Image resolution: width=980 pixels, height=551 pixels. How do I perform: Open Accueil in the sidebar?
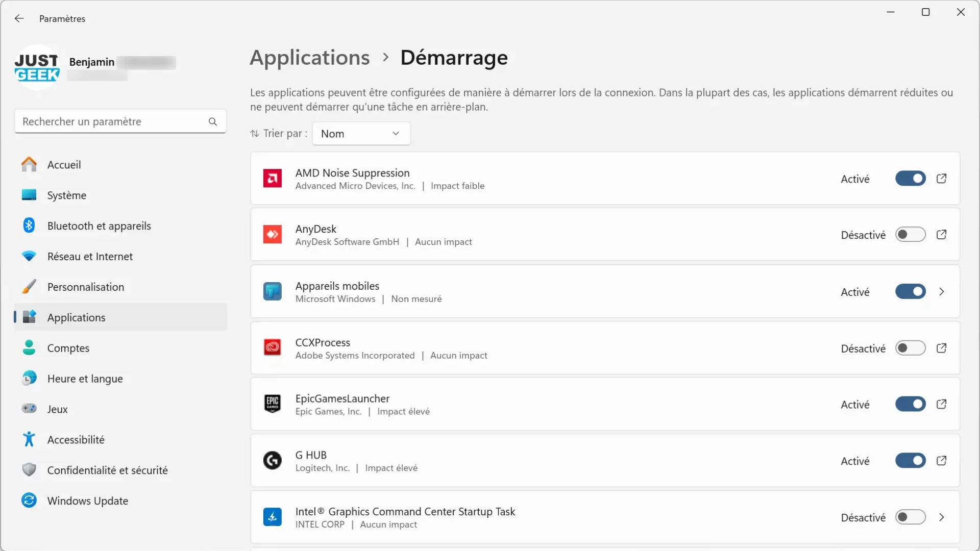(x=120, y=165)
